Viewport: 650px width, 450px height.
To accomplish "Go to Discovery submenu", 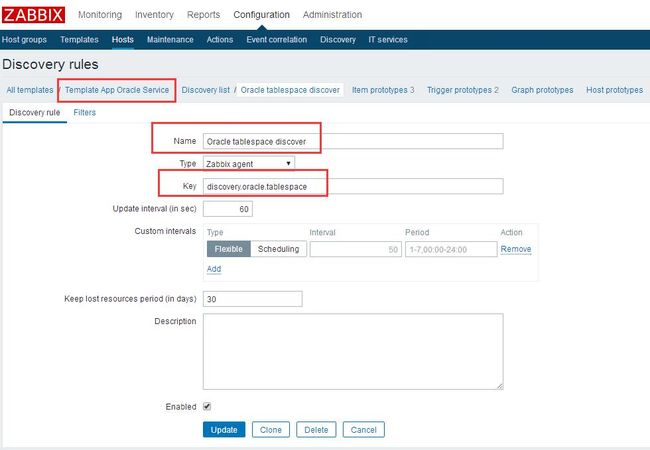I will click(338, 40).
